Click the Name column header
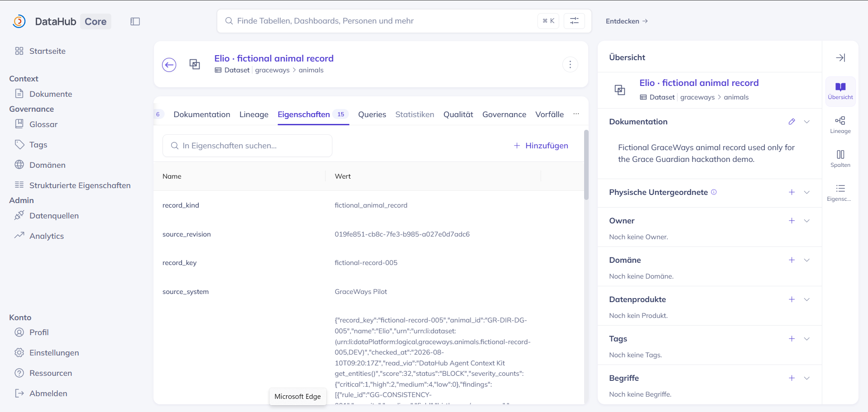Screen dimensions: 868x412 click(172, 176)
